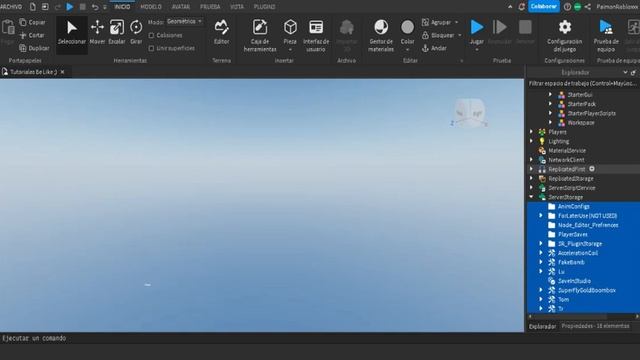Click the undo arrow in quick bar
640x360 pixels.
[x=95, y=7]
